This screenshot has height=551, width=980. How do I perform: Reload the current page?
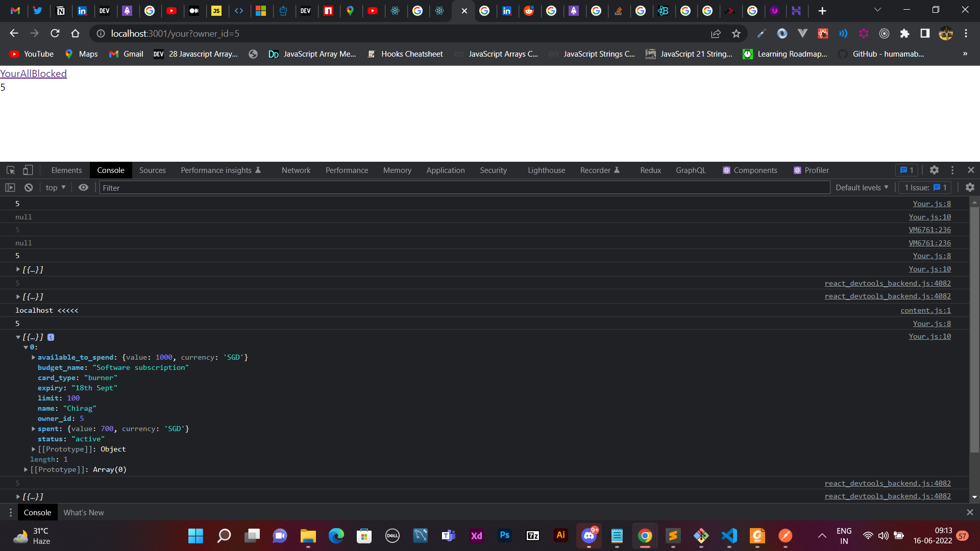[x=55, y=33]
